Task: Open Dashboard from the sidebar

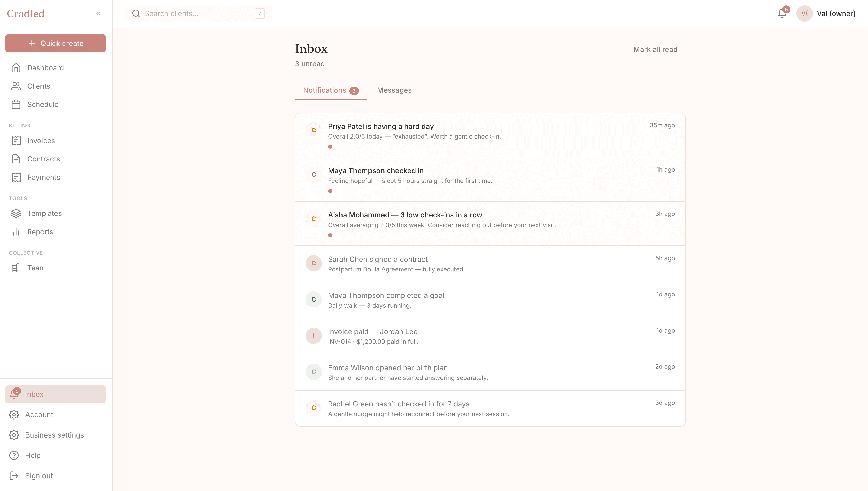Action: tap(55, 68)
